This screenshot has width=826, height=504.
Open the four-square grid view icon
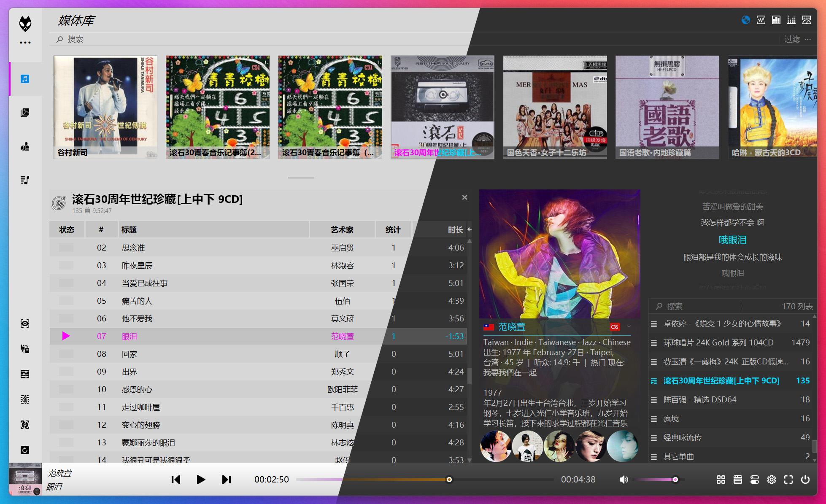click(x=721, y=480)
